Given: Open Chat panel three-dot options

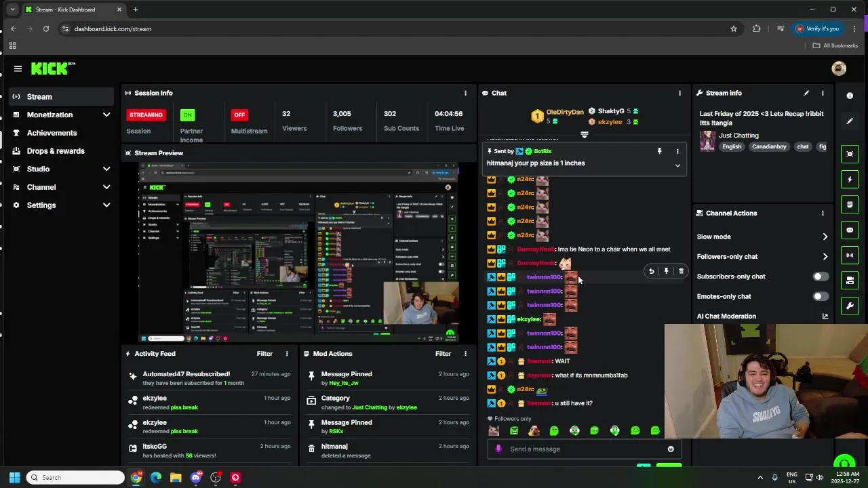Looking at the screenshot, I should click(679, 93).
